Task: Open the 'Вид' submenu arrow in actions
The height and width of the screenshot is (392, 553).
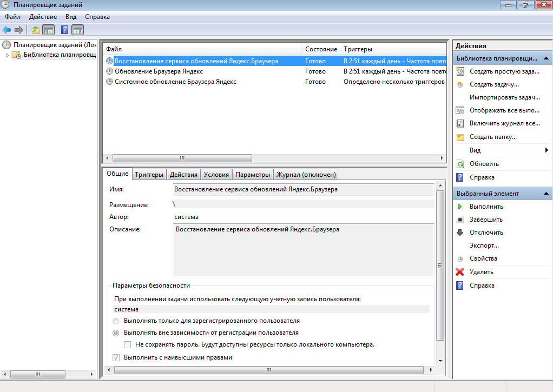Action: (x=547, y=150)
